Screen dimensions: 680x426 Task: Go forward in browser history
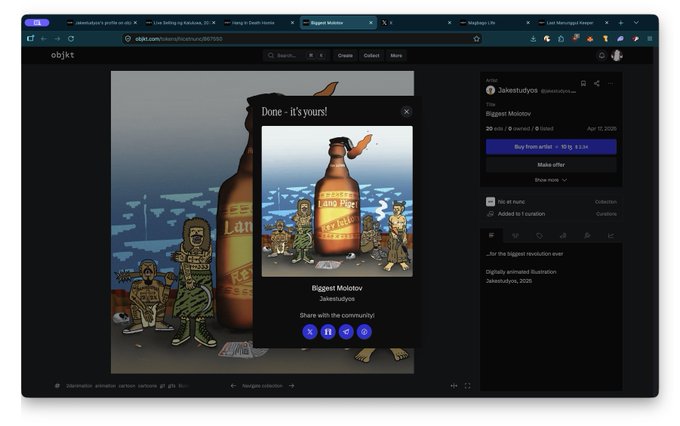click(57, 39)
